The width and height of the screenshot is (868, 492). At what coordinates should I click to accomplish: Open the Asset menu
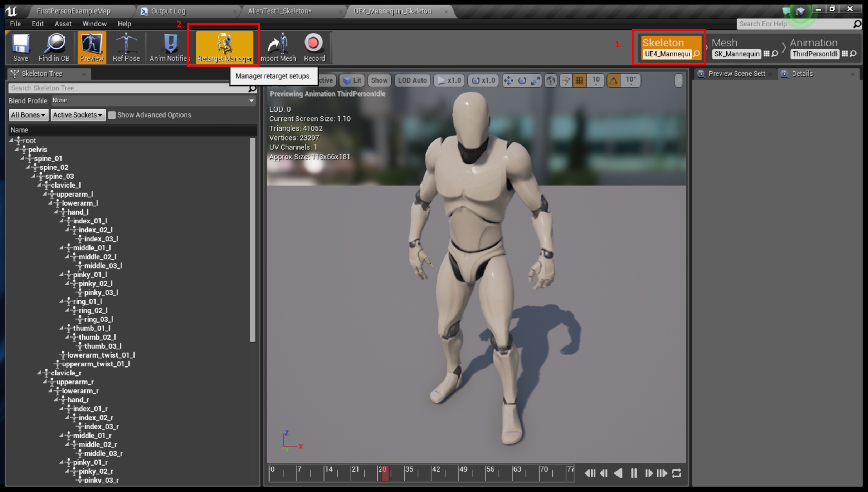coord(63,24)
